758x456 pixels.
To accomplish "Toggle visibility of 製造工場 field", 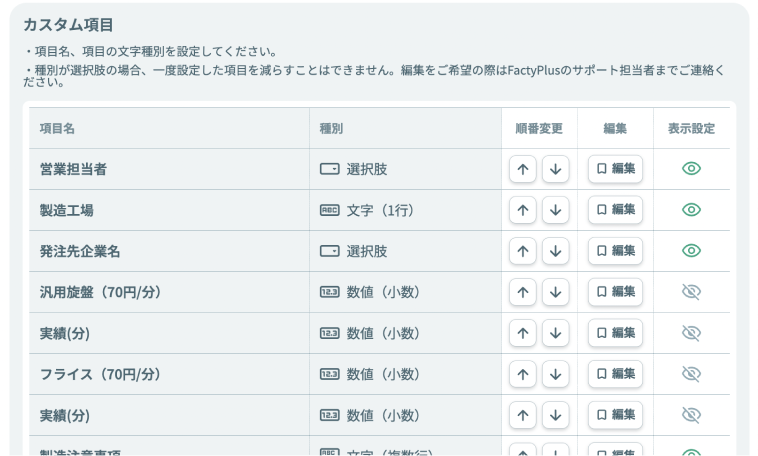I will [691, 210].
